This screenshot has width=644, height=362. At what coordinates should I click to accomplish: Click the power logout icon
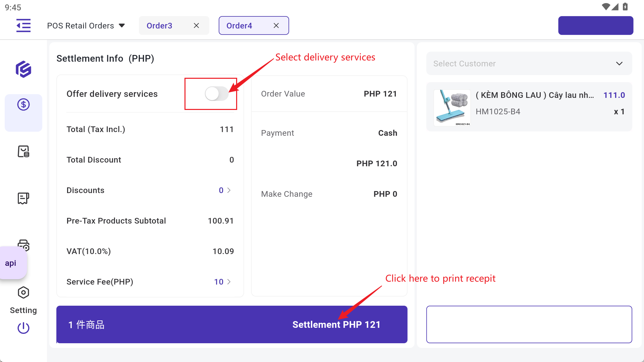[23, 328]
